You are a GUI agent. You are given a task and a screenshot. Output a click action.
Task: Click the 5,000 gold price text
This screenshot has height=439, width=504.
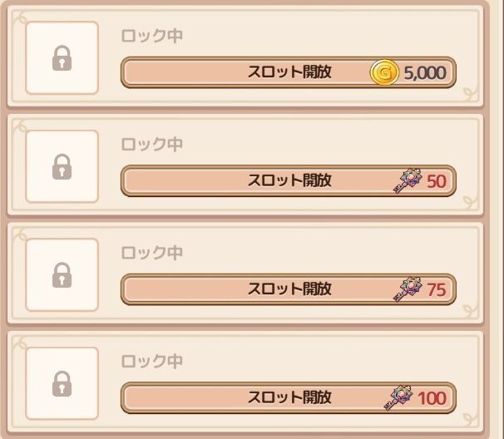[x=425, y=73]
